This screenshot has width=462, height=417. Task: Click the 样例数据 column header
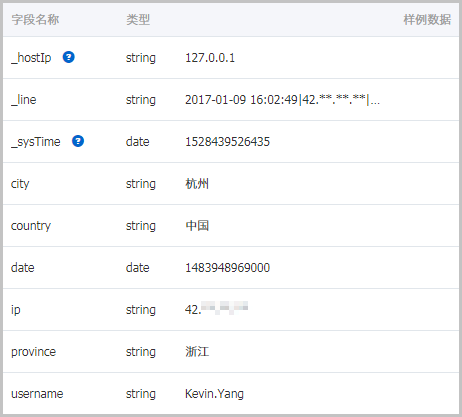[427, 20]
